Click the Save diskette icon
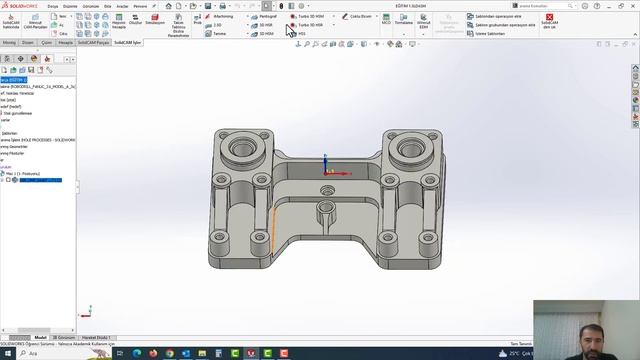The image size is (640, 360). point(208,6)
